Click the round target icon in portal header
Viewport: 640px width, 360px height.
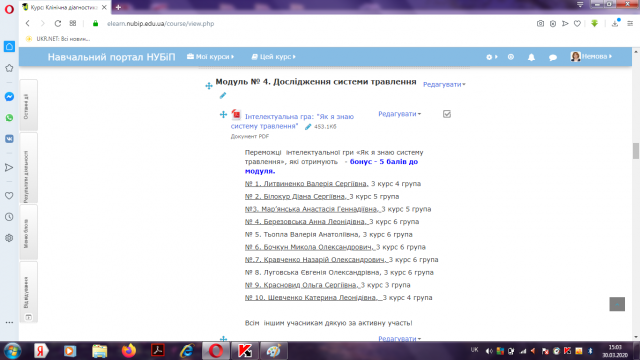click(511, 57)
